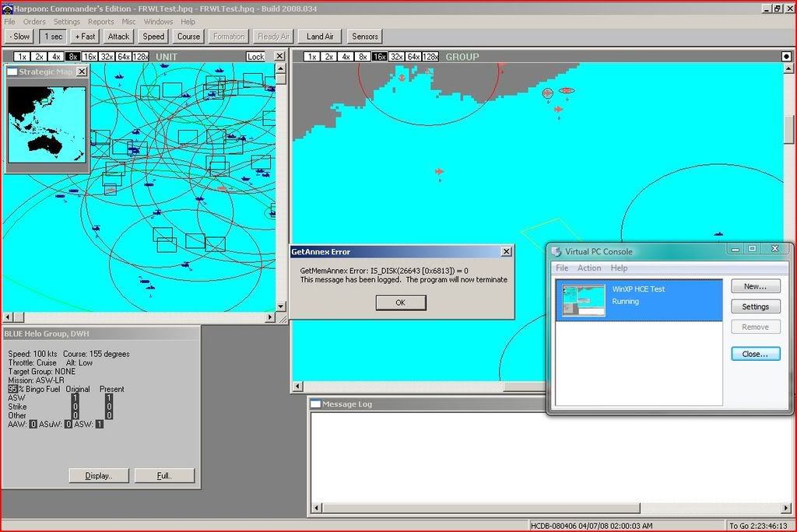This screenshot has width=797, height=532.
Task: Click the Group map scroll left arrow
Action: point(298,387)
